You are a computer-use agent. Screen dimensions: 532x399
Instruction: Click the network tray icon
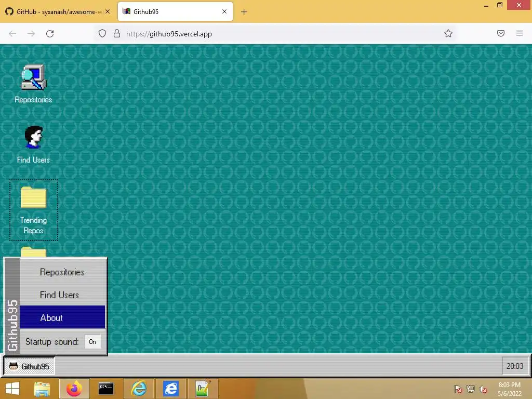pyautogui.click(x=471, y=389)
